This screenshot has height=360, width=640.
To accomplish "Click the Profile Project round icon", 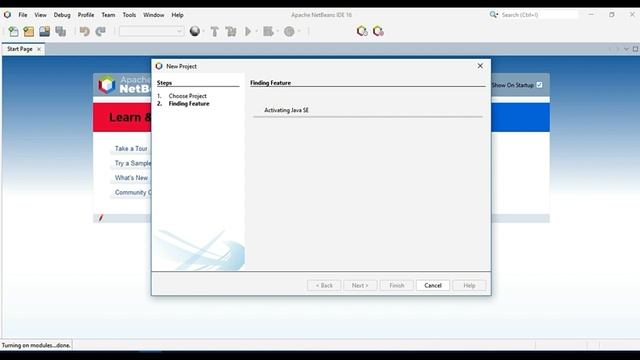I will point(289,31).
